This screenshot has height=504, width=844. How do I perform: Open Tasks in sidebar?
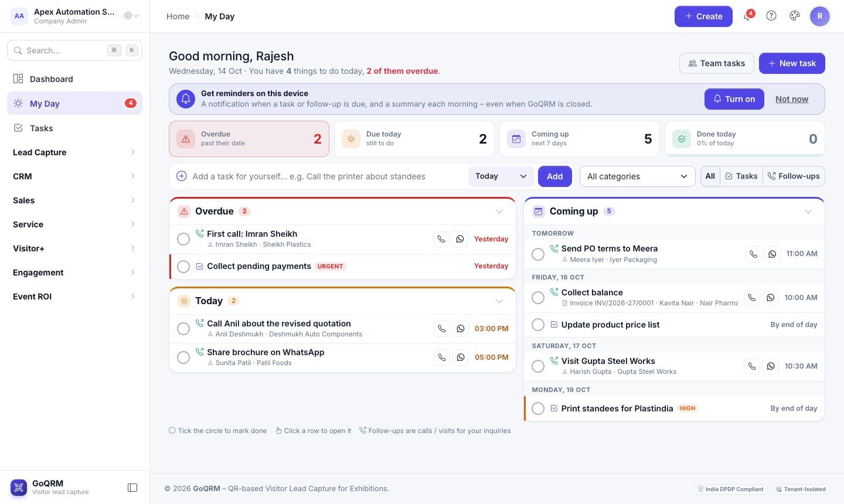point(74,128)
